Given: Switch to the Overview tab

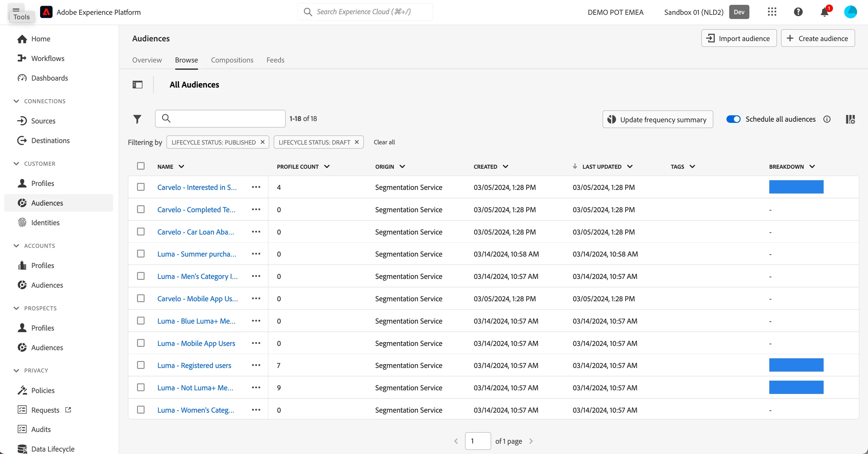Looking at the screenshot, I should 147,60.
